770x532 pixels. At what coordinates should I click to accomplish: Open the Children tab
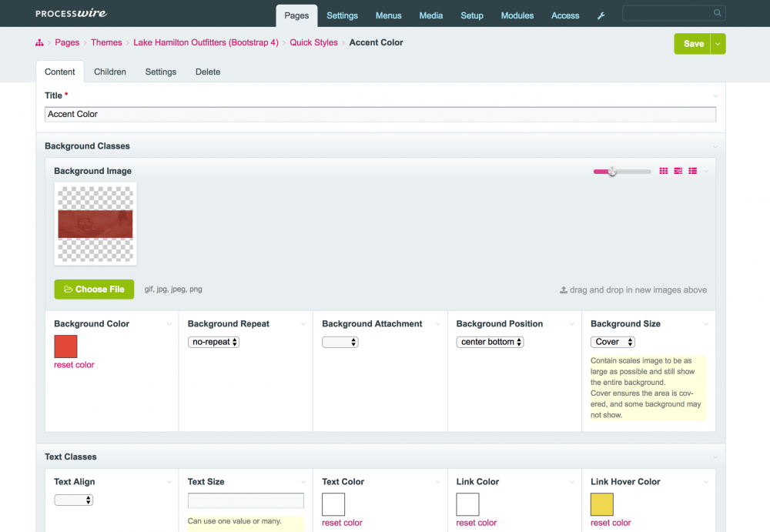(x=110, y=72)
